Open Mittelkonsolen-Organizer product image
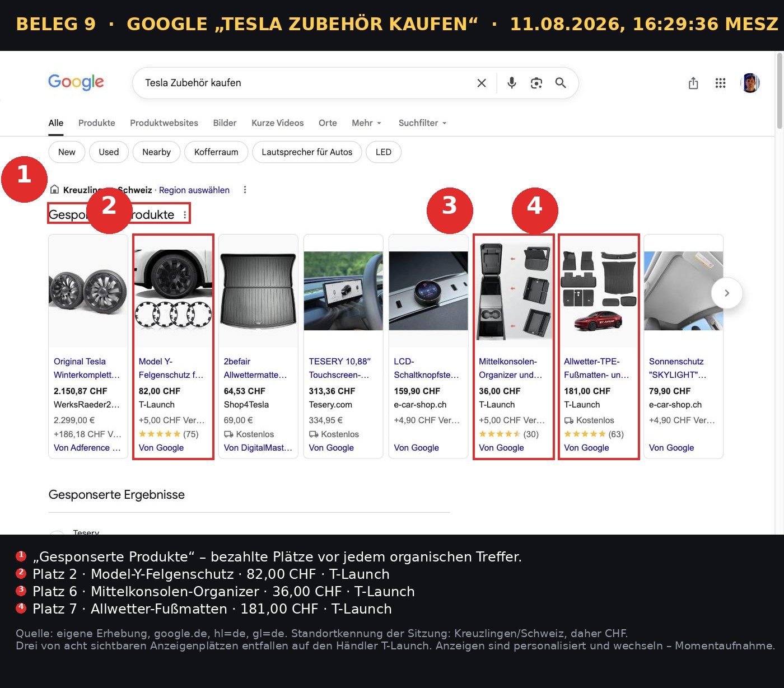784x688 pixels. pyautogui.click(x=514, y=291)
